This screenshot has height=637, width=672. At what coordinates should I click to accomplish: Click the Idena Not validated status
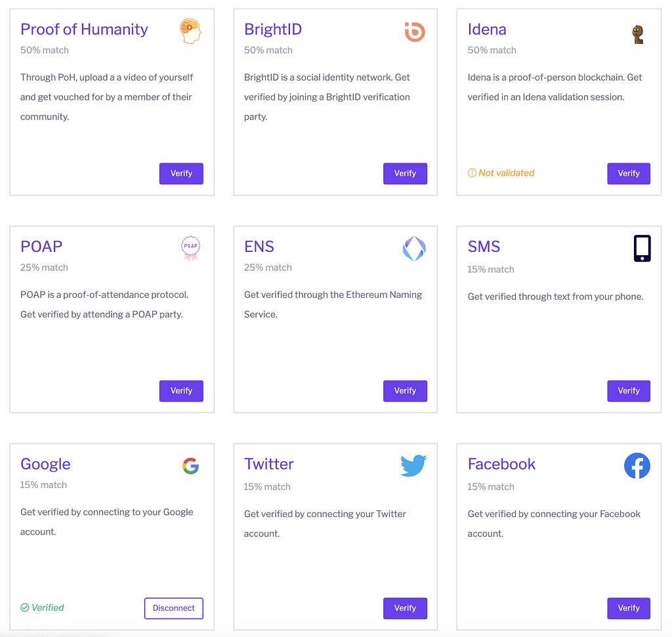point(501,173)
